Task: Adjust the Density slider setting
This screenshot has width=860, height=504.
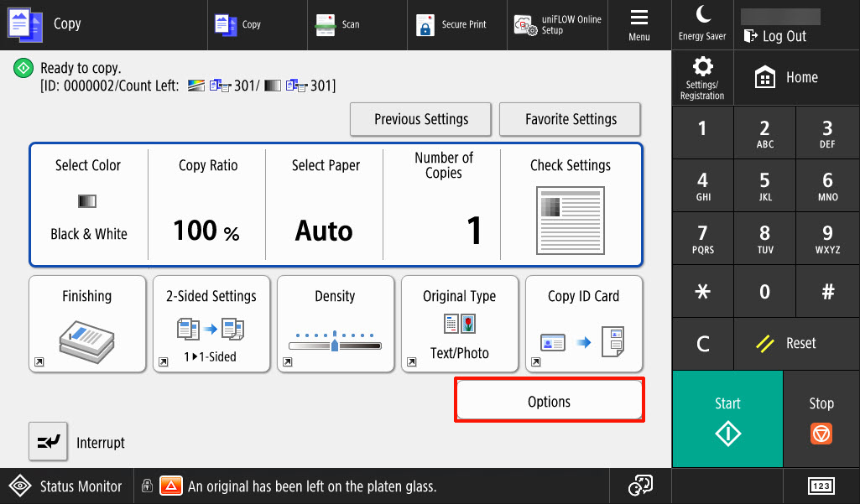Action: click(335, 324)
